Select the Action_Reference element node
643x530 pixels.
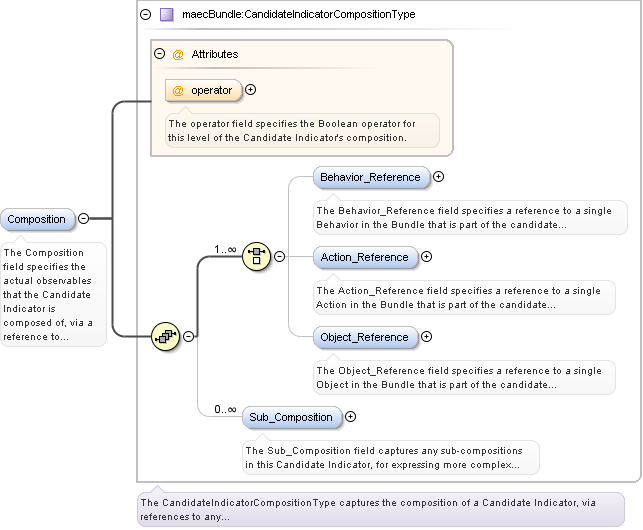pos(364,257)
